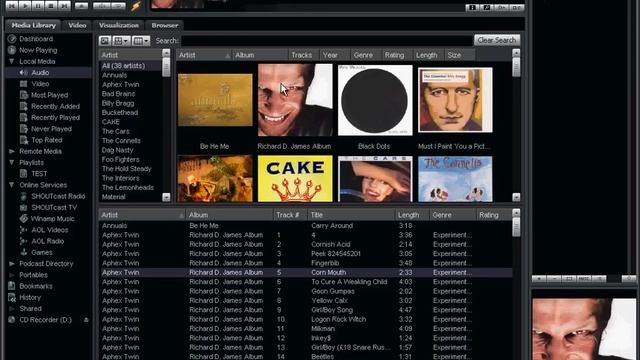The height and width of the screenshot is (360, 640).
Task: Click the artist list scroll-down arrow
Action: tap(166, 197)
